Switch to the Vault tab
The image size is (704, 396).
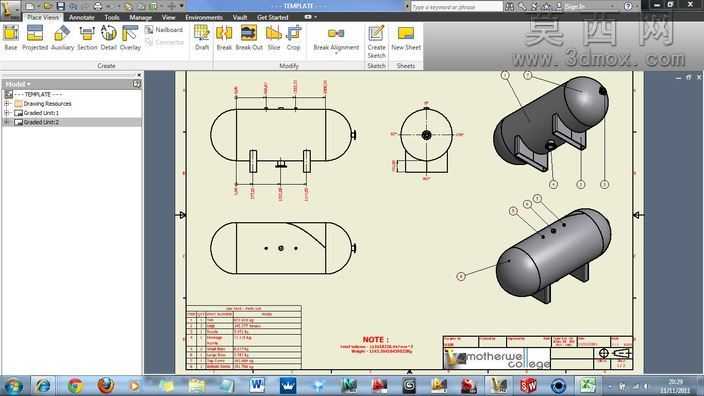(240, 17)
